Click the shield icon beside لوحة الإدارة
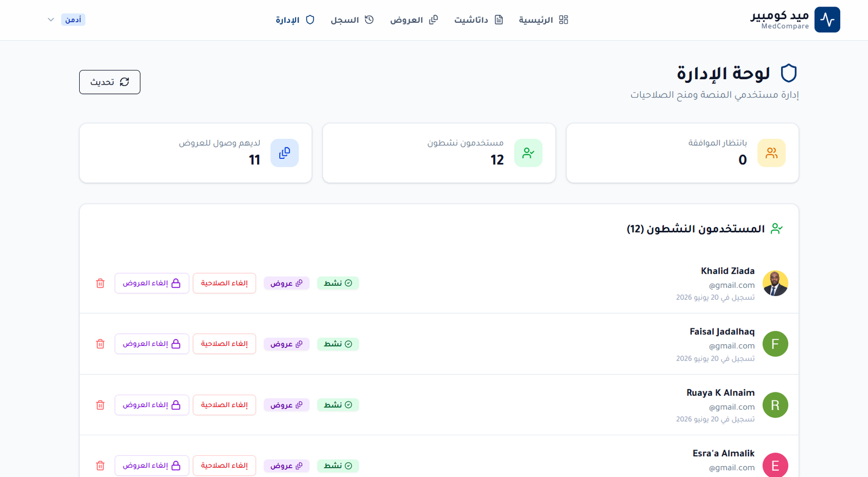 click(x=789, y=73)
